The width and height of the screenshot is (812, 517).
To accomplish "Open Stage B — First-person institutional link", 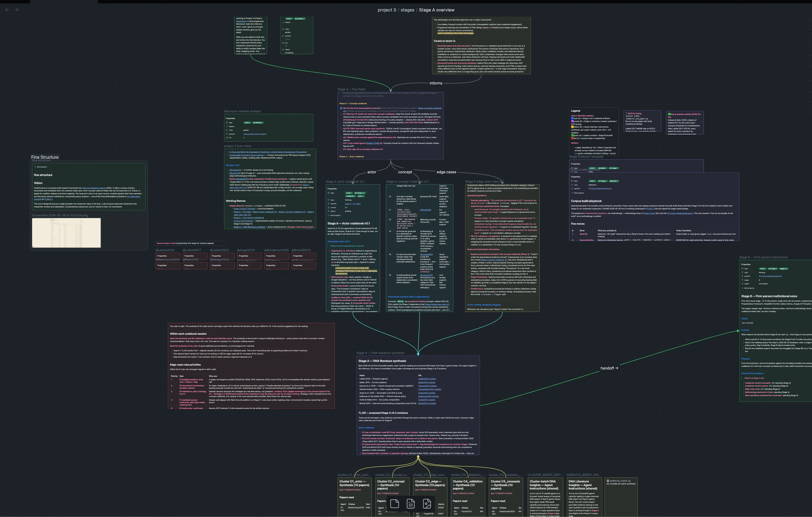I will point(249,218).
